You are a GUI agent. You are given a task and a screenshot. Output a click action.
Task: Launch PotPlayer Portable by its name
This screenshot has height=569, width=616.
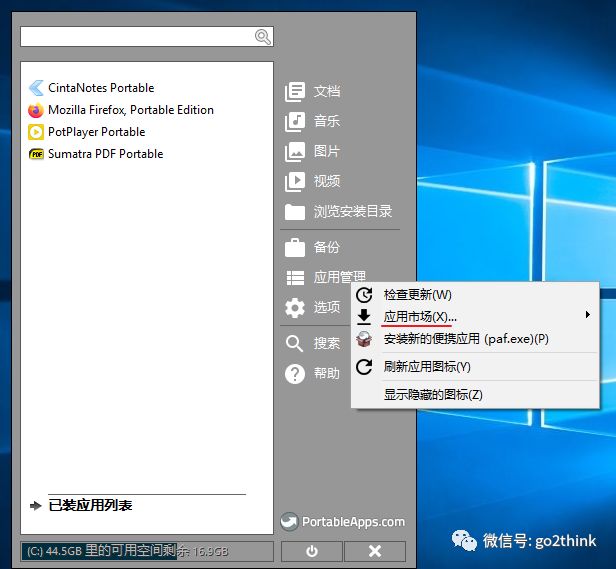97,132
